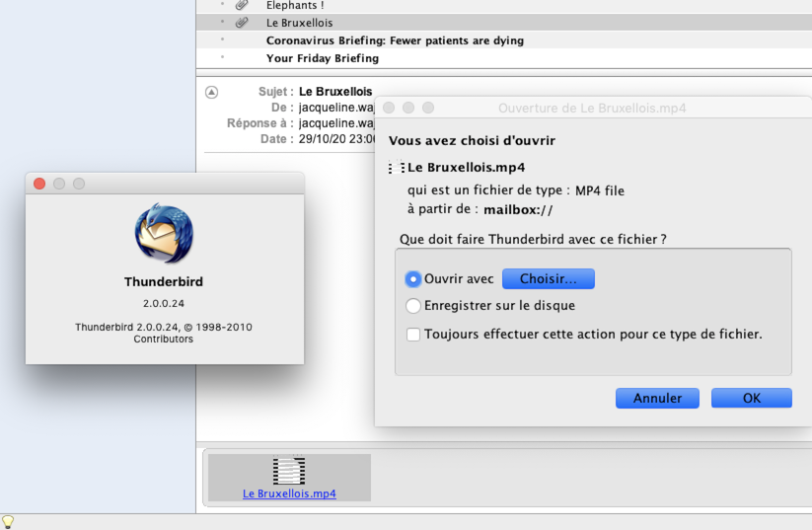Image resolution: width=812 pixels, height=530 pixels.
Task: Click Annuler to cancel the dialog
Action: [x=657, y=398]
